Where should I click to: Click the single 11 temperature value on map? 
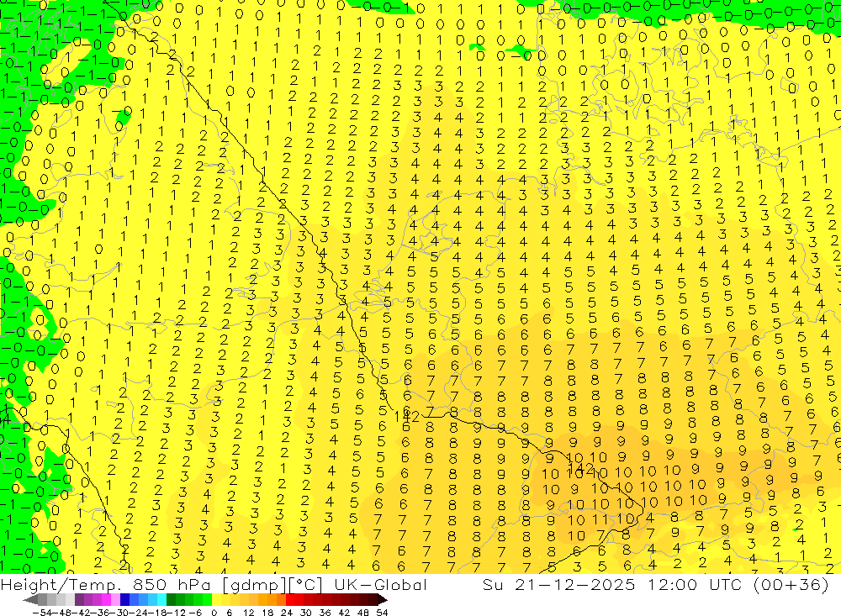600,519
